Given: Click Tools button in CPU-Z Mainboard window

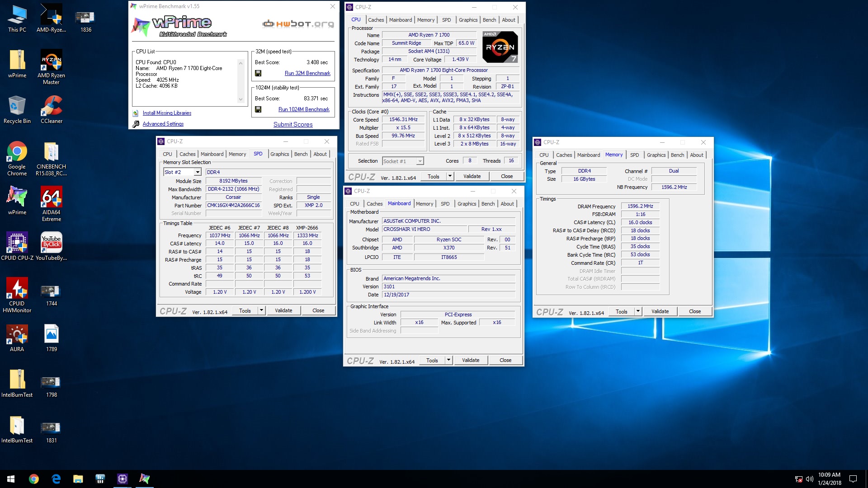Looking at the screenshot, I should pyautogui.click(x=432, y=360).
